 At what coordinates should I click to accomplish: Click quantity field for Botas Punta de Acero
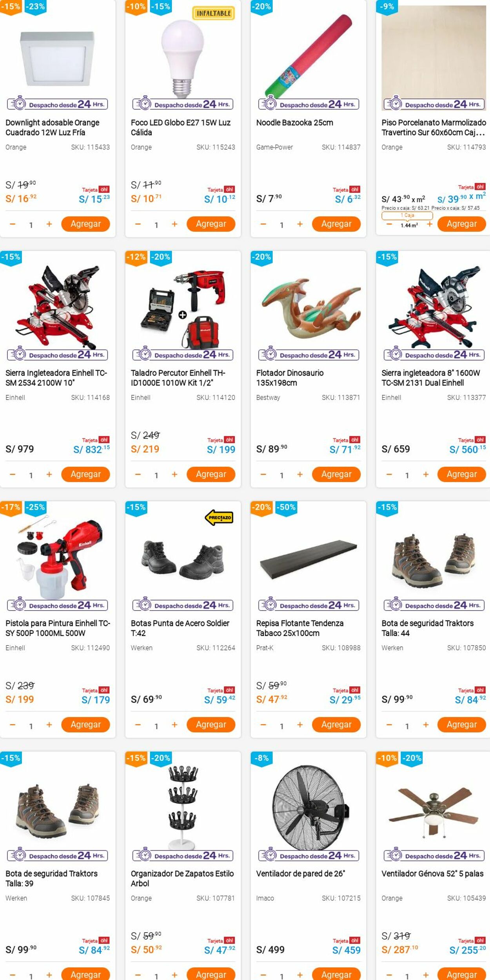[x=156, y=726]
